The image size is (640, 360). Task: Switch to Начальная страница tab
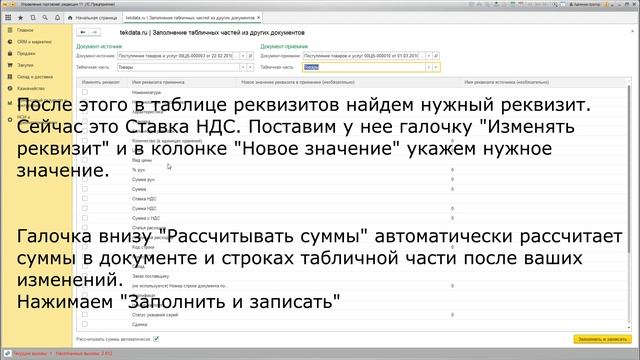(x=93, y=18)
